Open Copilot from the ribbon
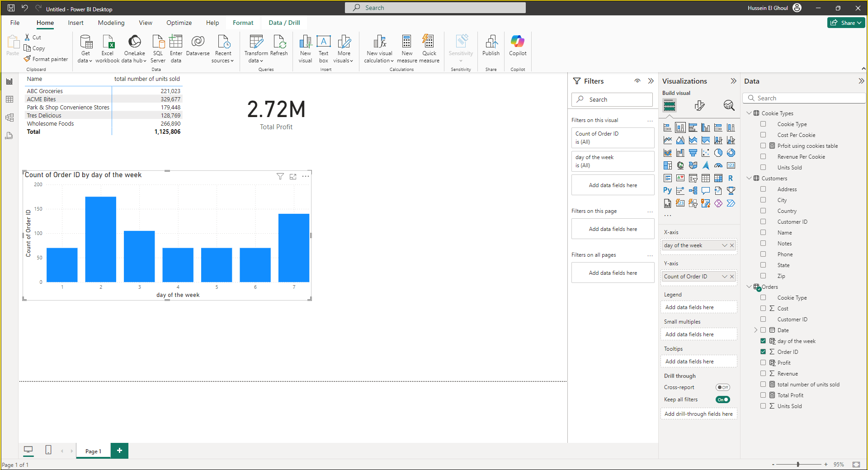The width and height of the screenshot is (868, 470). (x=518, y=42)
